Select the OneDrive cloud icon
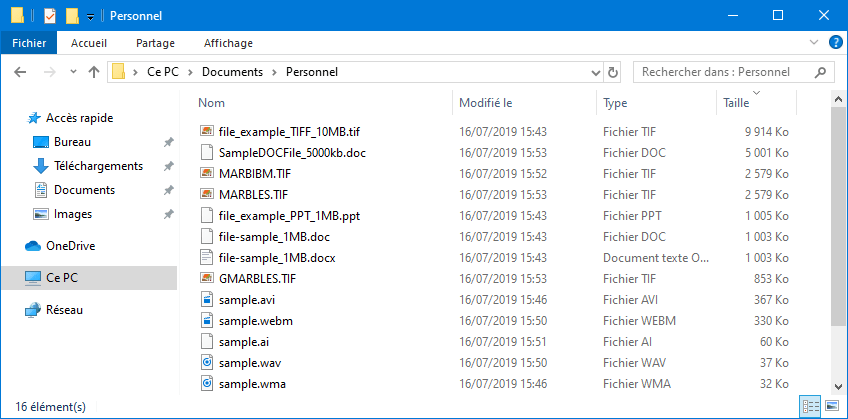This screenshot has height=419, width=848. pos(33,246)
